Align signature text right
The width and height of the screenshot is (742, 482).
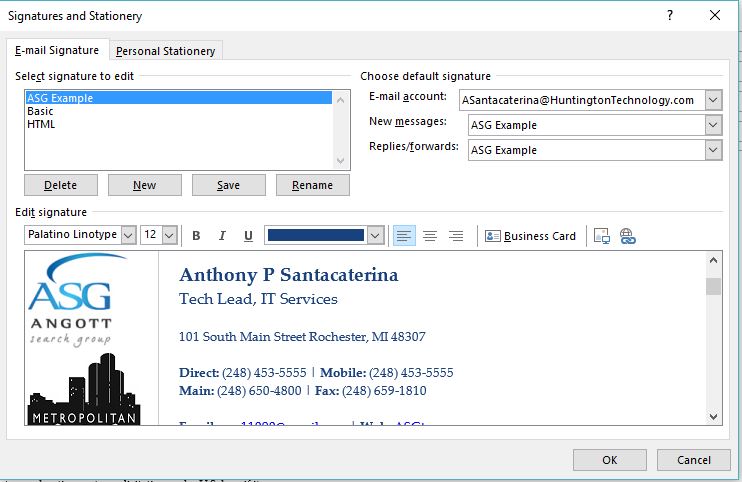(456, 236)
